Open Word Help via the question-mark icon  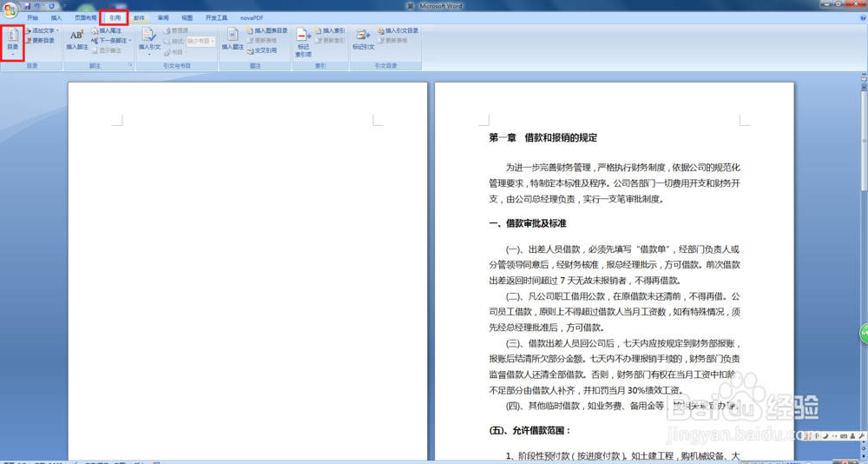863,17
